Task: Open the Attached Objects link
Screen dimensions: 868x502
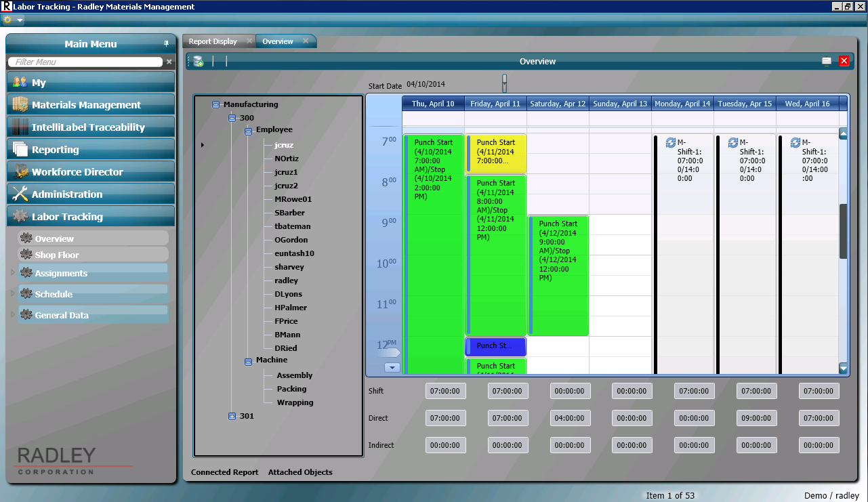Action: [x=300, y=472]
